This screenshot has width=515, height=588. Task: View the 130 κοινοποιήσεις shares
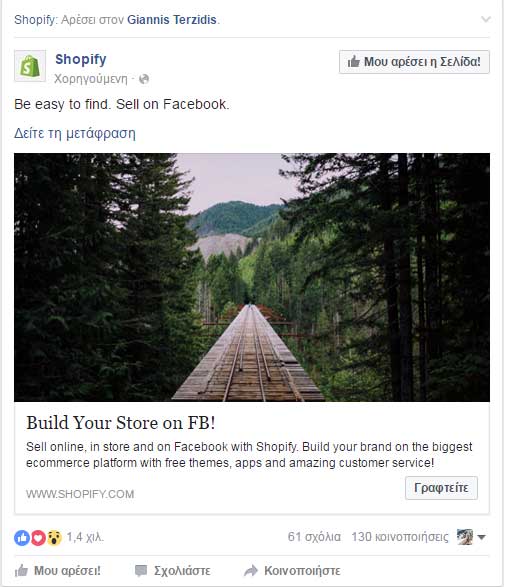point(400,537)
